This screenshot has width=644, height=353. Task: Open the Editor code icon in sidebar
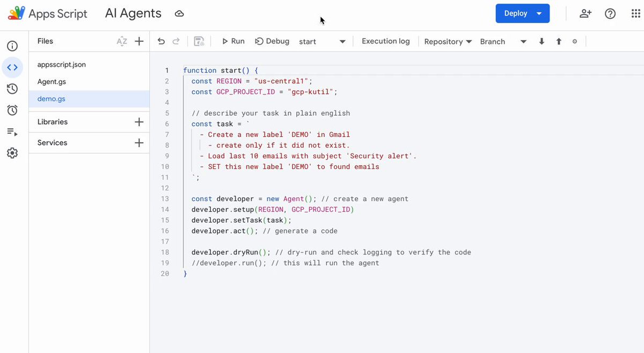pos(12,68)
